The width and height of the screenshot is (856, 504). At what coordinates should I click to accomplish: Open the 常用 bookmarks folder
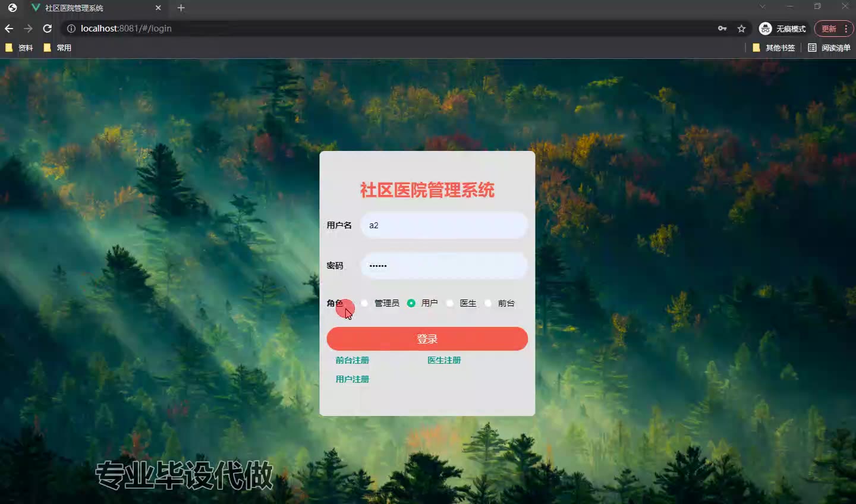tap(58, 48)
